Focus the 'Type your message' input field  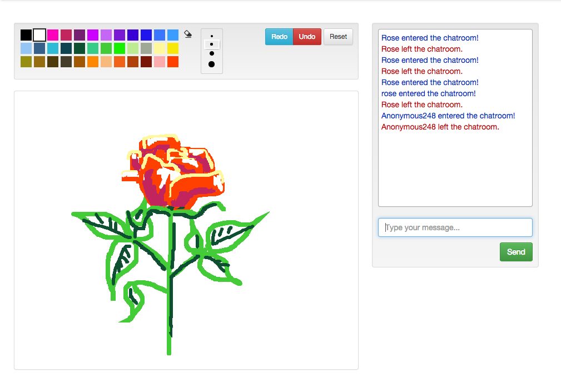455,227
